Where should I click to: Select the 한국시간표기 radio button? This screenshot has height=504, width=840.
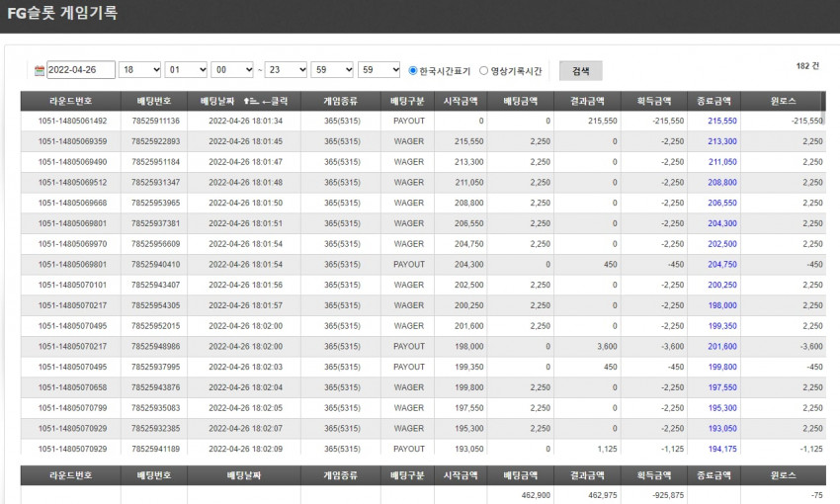coord(412,70)
